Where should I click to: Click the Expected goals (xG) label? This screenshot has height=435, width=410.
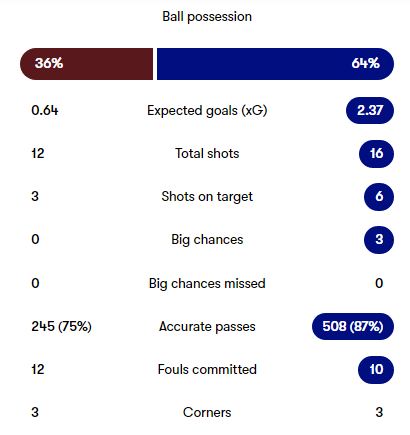pos(207,111)
